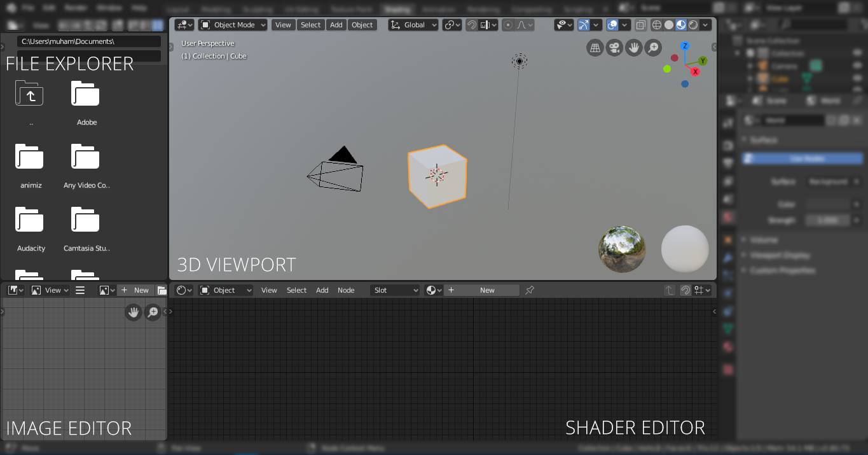Open the 3D Viewport Add menu
This screenshot has height=455, width=868.
[336, 25]
